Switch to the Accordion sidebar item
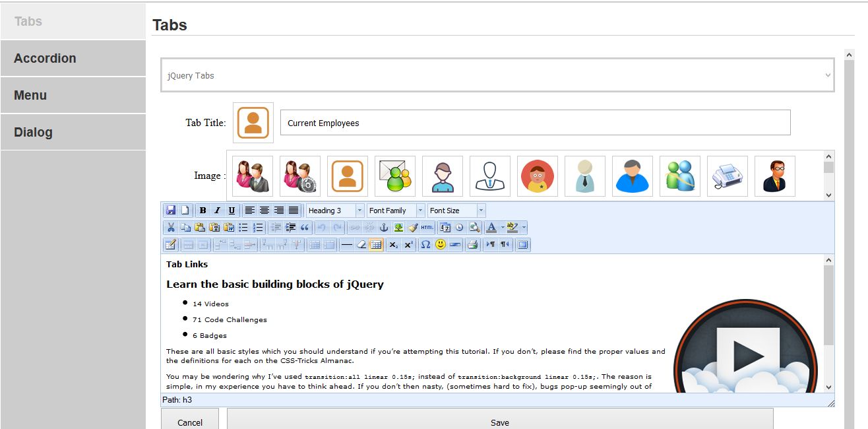Image resolution: width=868 pixels, height=429 pixels. click(73, 58)
